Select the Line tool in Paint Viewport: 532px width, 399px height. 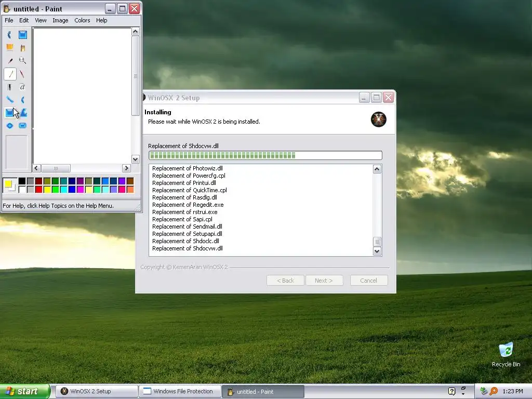pos(9,100)
